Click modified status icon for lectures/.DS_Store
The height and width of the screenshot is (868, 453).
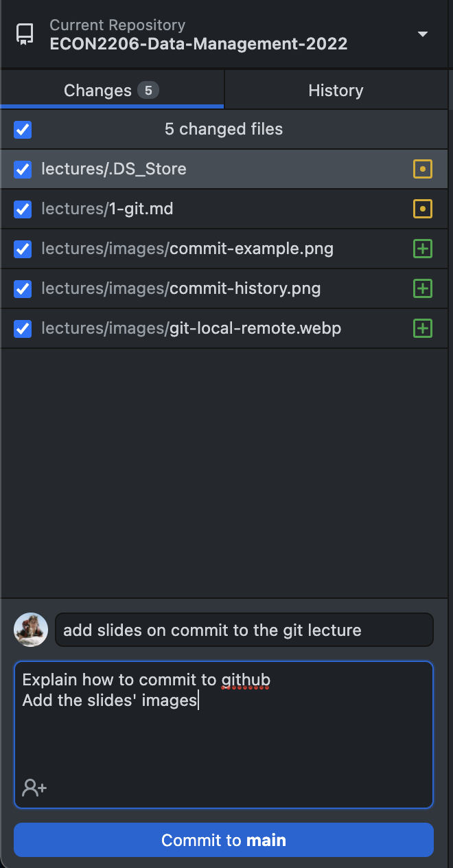(423, 169)
